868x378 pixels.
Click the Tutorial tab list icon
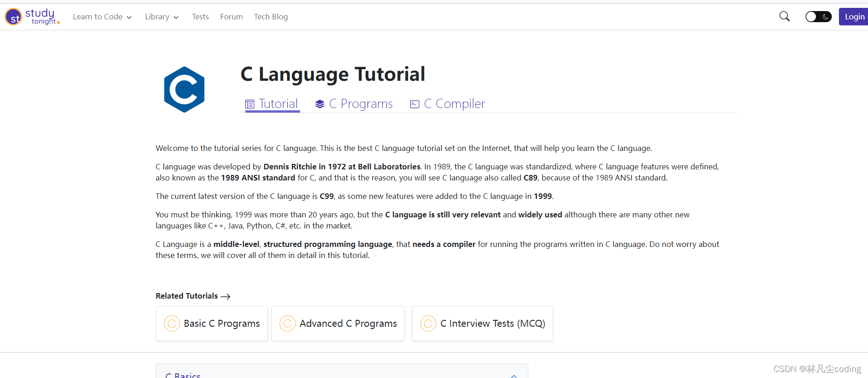tap(250, 104)
